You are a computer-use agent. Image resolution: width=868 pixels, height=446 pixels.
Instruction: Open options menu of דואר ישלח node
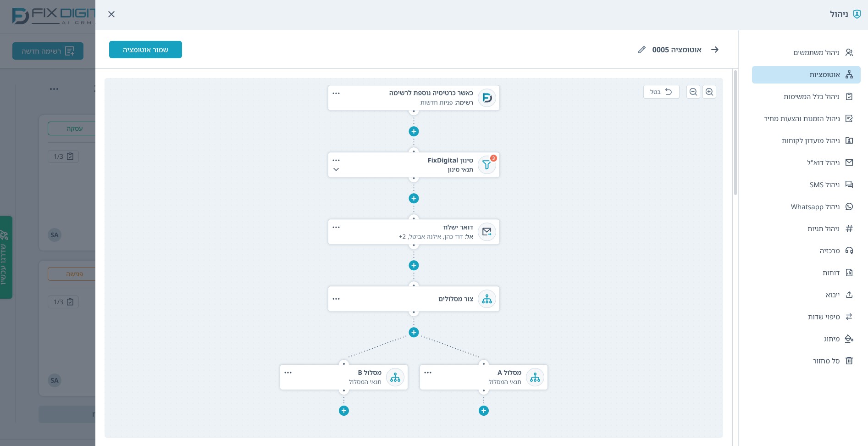pyautogui.click(x=336, y=227)
